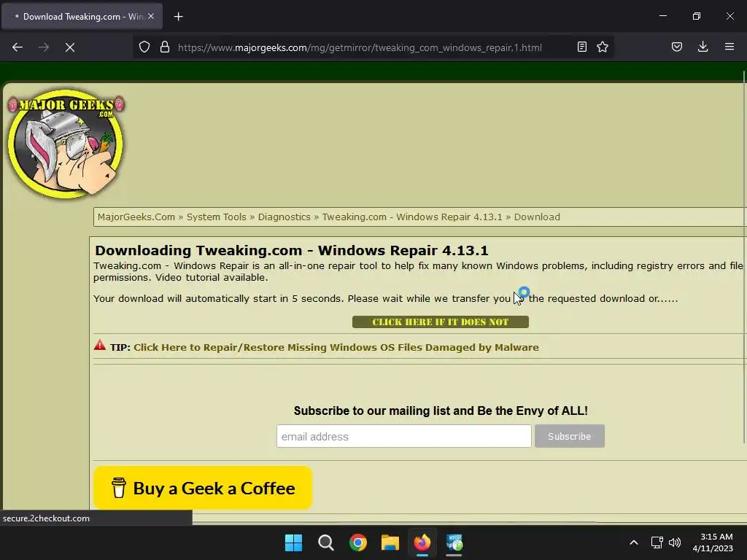The height and width of the screenshot is (560, 747).
Task: Switch to Firefox in the taskbar
Action: coord(422,542)
